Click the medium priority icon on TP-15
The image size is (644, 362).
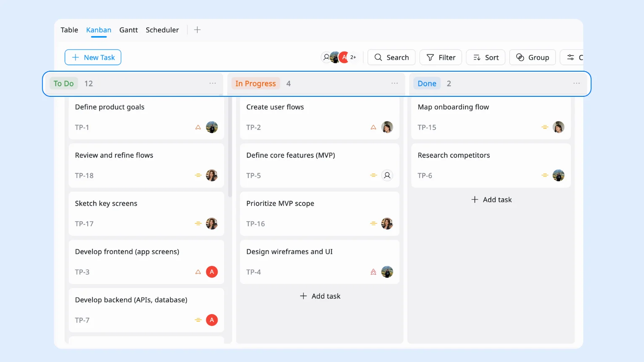[x=545, y=127]
